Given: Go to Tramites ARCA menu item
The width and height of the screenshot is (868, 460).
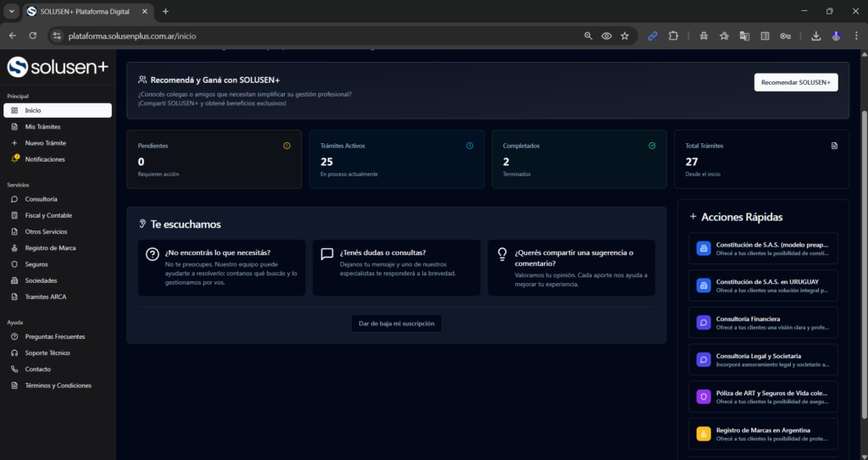Looking at the screenshot, I should 46,297.
